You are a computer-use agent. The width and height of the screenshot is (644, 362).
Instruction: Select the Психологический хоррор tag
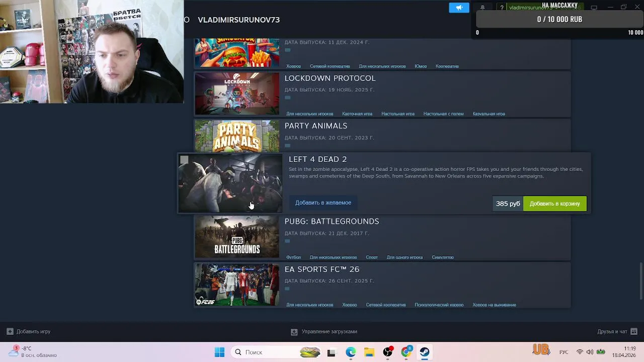(x=439, y=305)
